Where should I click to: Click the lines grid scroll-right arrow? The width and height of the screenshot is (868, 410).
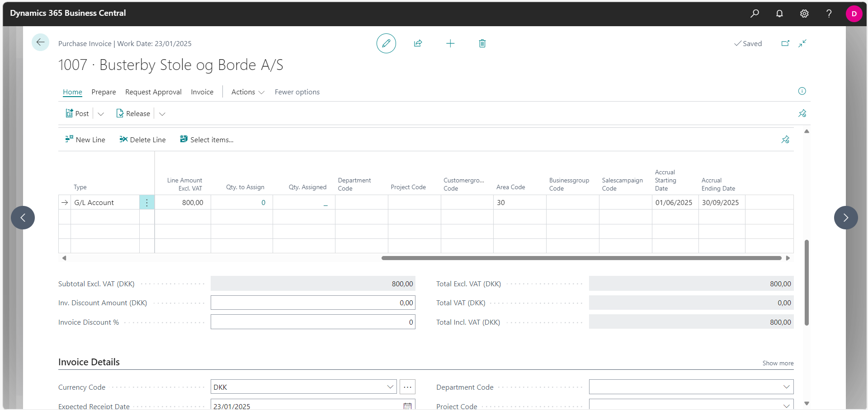tap(788, 258)
